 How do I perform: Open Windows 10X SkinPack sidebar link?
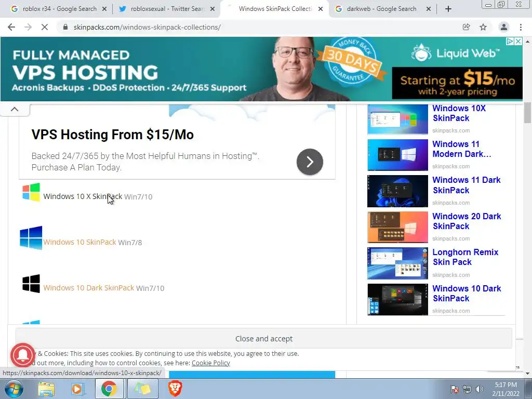[459, 113]
